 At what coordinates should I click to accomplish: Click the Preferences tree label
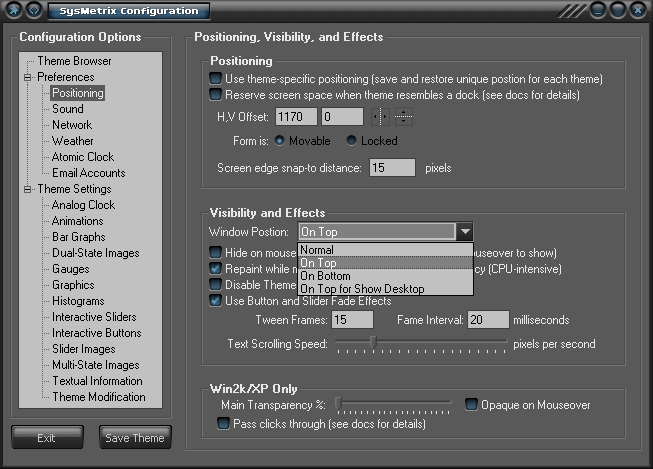click(x=66, y=77)
